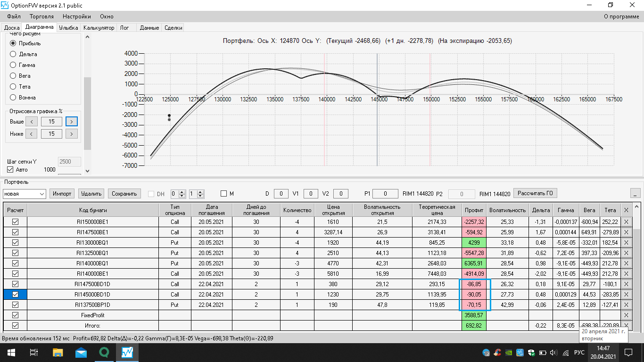
Task: Open the Файл menu
Action: pos(14,16)
